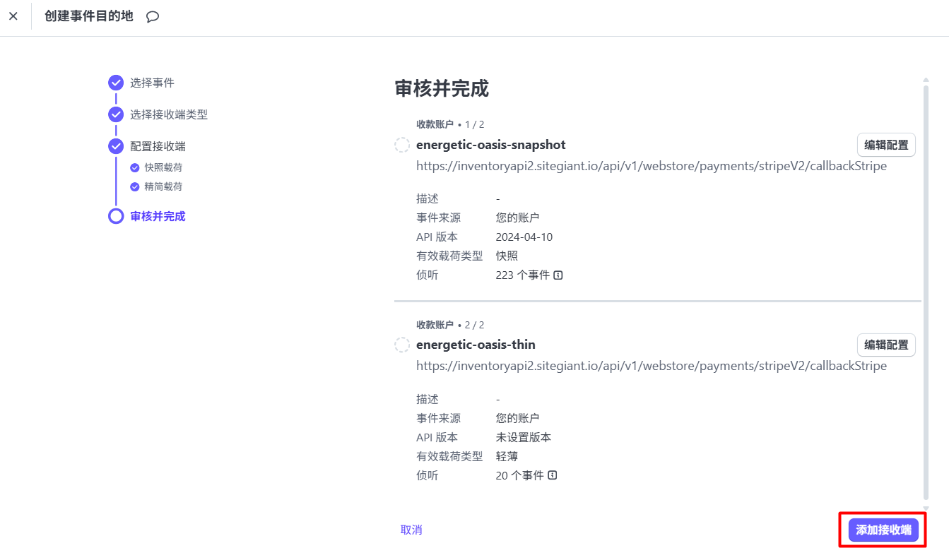Viewport: 949px width, 560px height.
Task: Click the checkmark icon for 选择接收端类型 step
Action: 116,114
